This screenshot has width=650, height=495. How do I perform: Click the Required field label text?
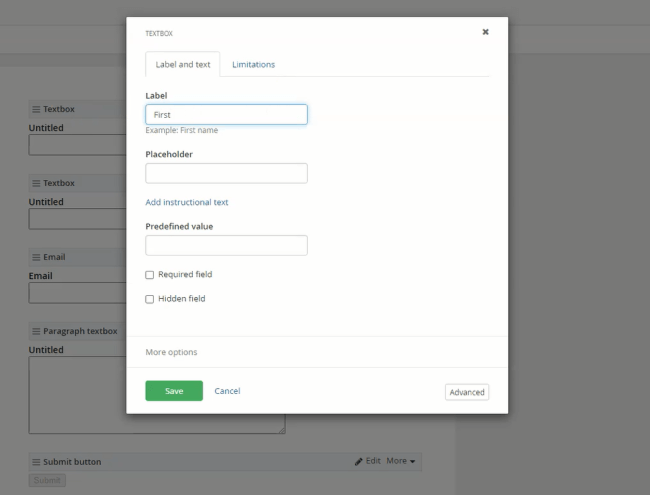pos(185,274)
